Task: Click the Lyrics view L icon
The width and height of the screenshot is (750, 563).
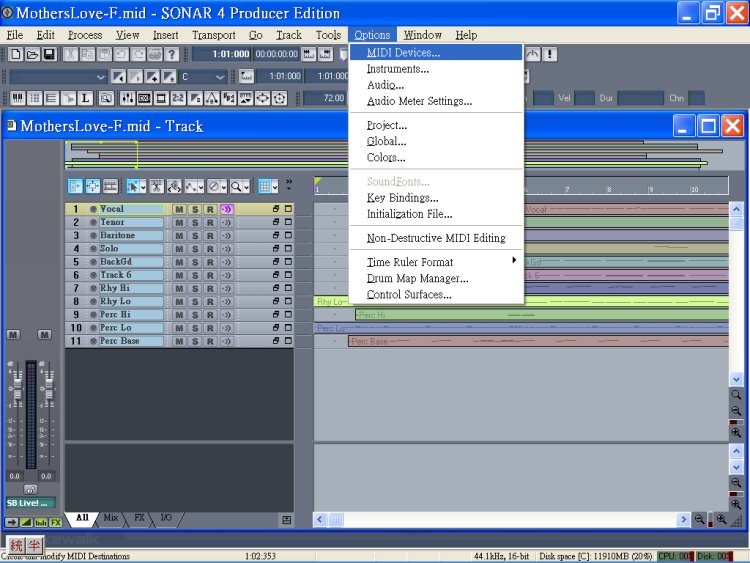Action: (x=85, y=98)
